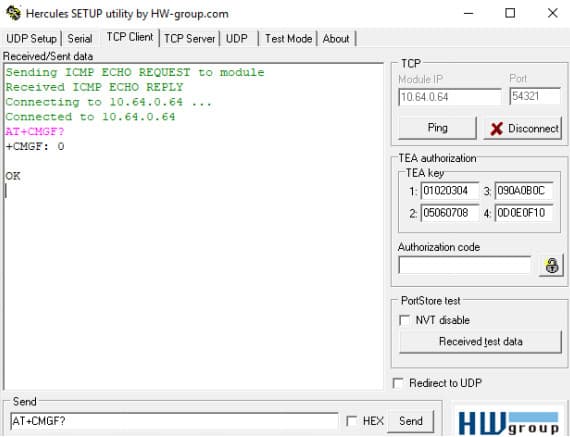This screenshot has width=570, height=437.
Task: Focus TEA key field 2 (05060708)
Action: point(450,212)
